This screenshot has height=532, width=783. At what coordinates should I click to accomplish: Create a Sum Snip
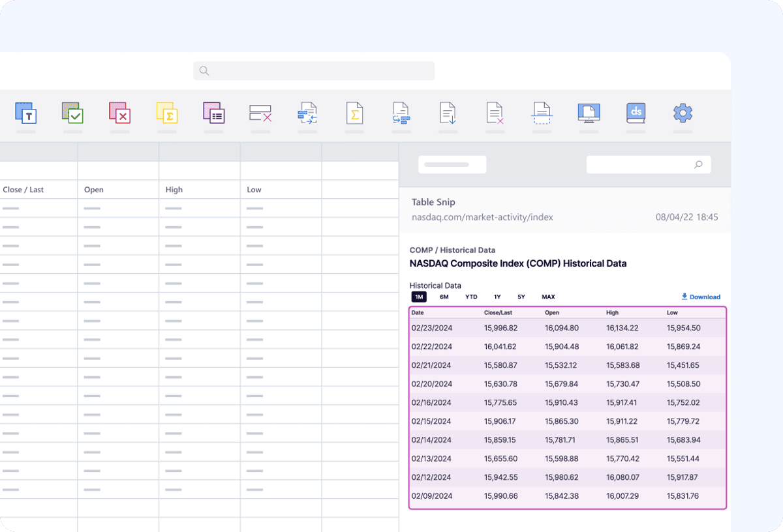pos(166,114)
